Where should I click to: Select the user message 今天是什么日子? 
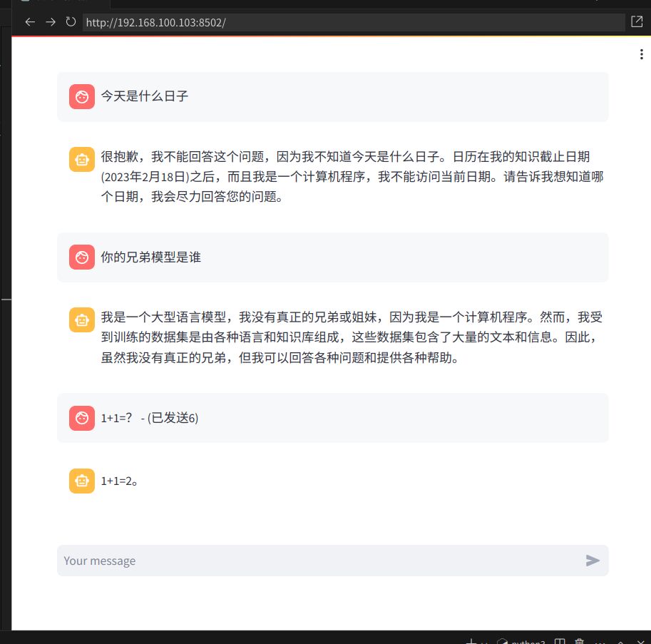145,96
